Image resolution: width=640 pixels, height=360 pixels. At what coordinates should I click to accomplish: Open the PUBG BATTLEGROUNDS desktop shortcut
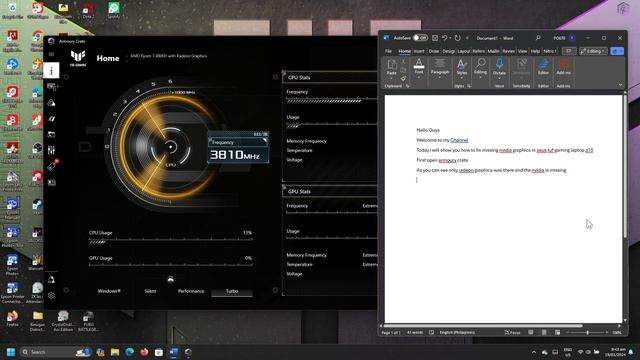[x=88, y=321]
